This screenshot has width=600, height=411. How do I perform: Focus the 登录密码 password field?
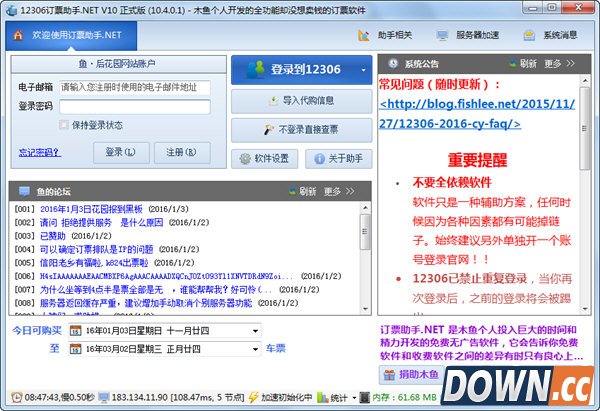pos(135,106)
